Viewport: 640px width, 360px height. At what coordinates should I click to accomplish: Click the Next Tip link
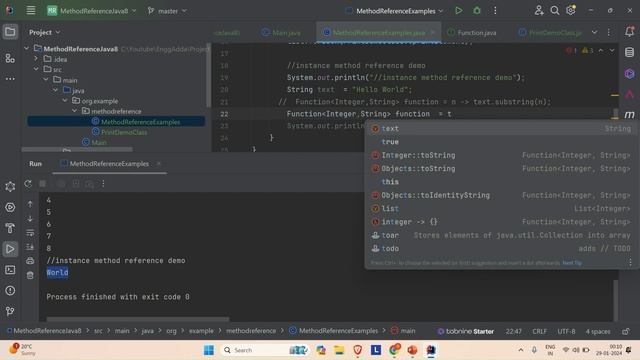tap(572, 263)
